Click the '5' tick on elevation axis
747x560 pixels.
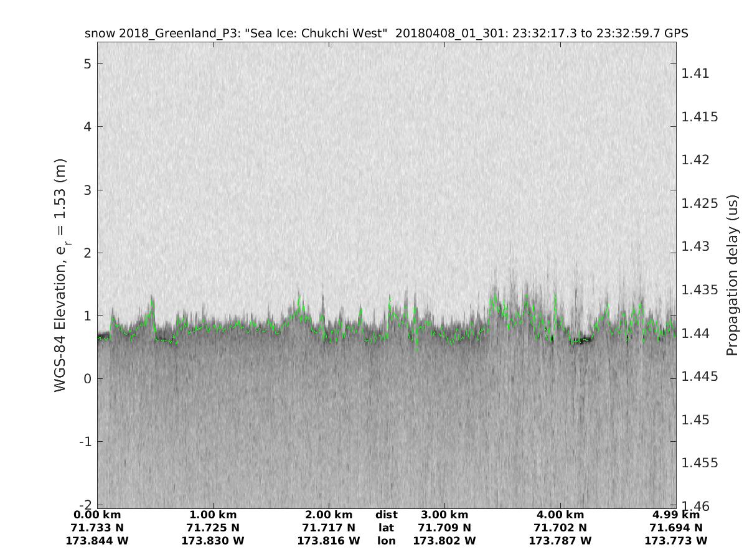[88, 64]
